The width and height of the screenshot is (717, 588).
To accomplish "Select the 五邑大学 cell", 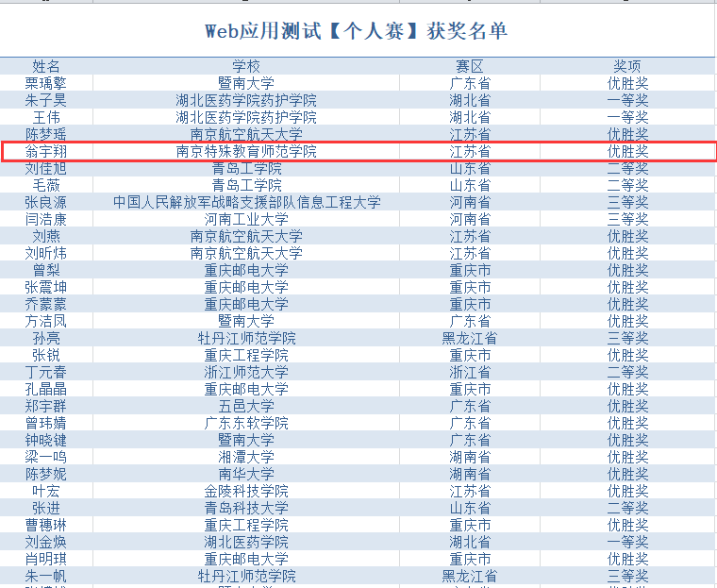I will [246, 406].
